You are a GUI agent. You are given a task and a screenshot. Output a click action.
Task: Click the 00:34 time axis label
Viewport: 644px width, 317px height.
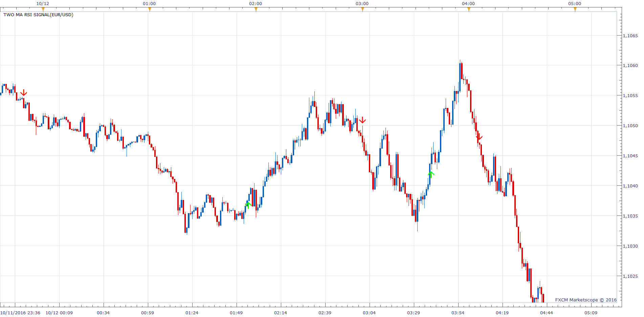(x=103, y=313)
